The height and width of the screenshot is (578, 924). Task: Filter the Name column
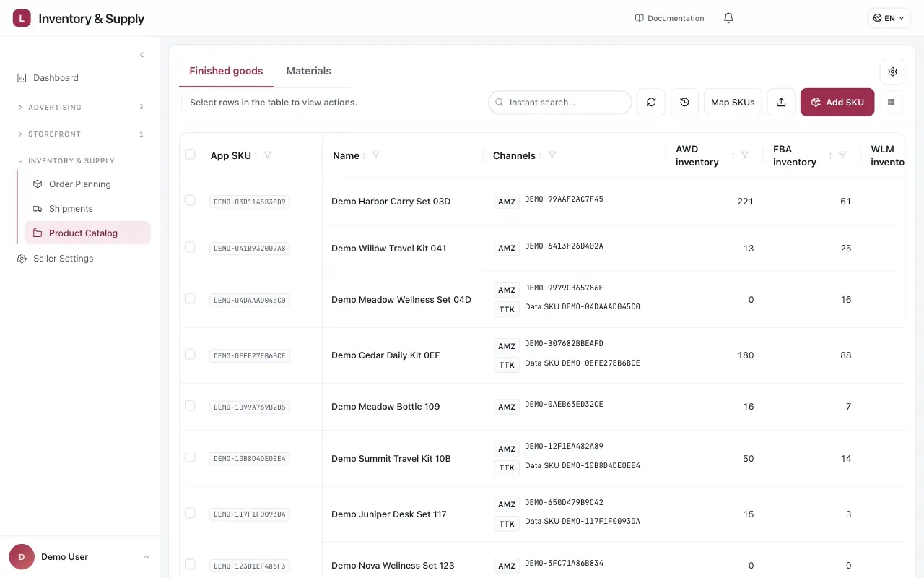pyautogui.click(x=375, y=155)
